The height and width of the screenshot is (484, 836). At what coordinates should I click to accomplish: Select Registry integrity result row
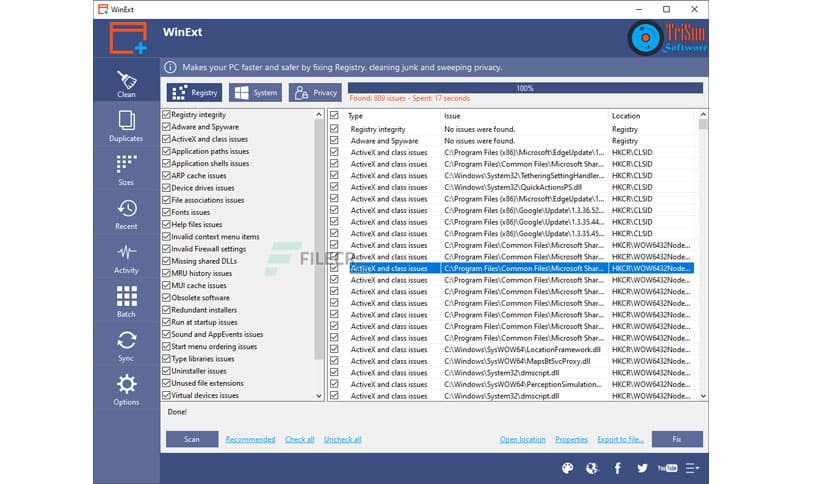coord(512,129)
